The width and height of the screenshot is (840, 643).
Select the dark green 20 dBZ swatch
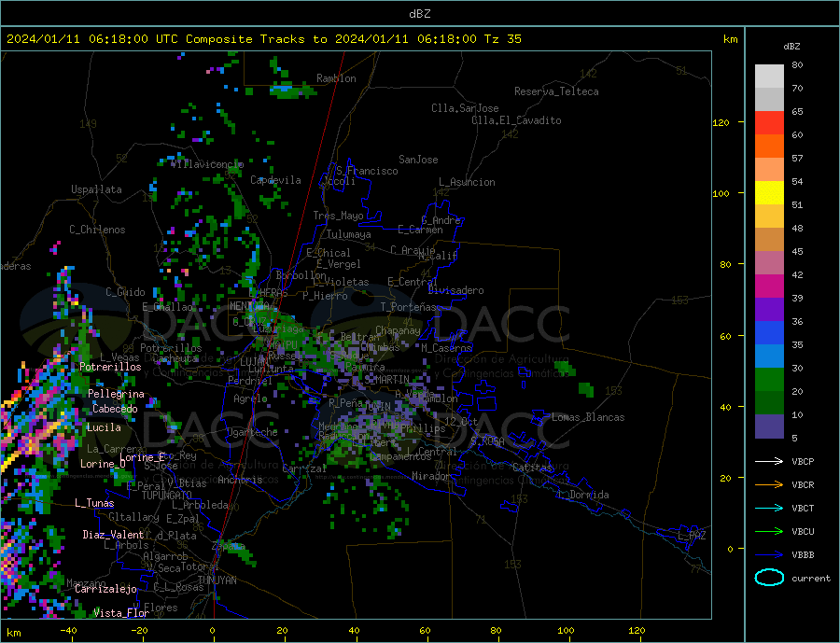(x=769, y=403)
